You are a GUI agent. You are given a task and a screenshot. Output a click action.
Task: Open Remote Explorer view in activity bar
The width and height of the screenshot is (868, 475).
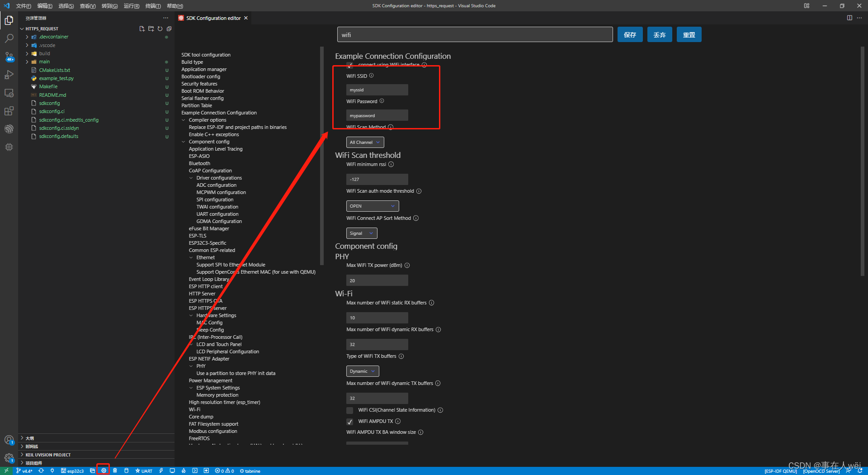(9, 93)
